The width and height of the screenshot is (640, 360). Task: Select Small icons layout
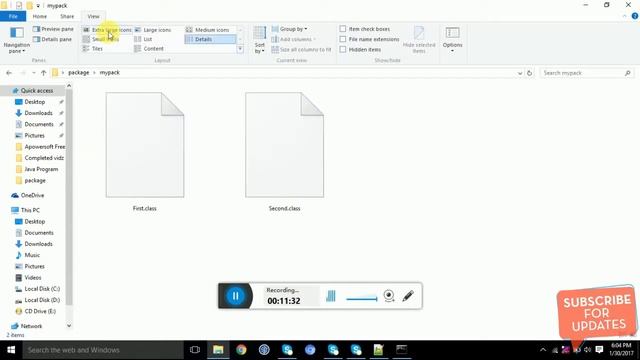point(101,39)
